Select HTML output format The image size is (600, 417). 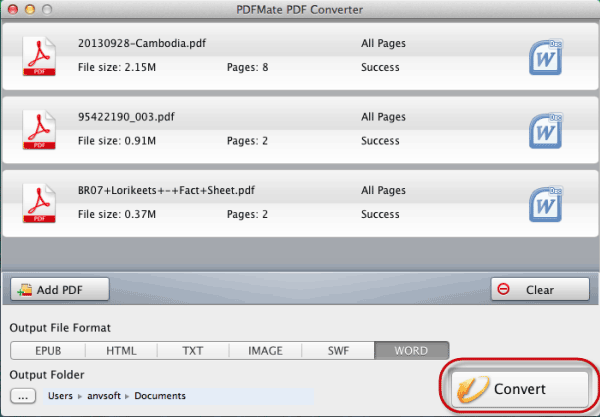tap(121, 351)
